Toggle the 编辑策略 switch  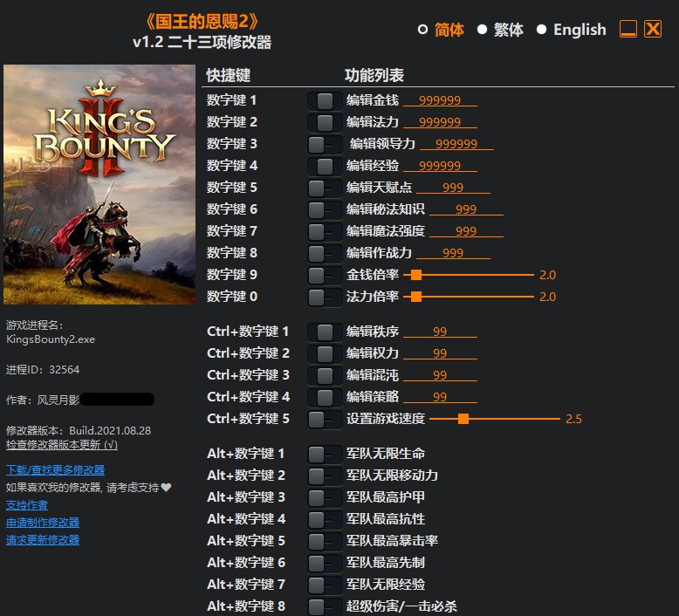tap(325, 397)
